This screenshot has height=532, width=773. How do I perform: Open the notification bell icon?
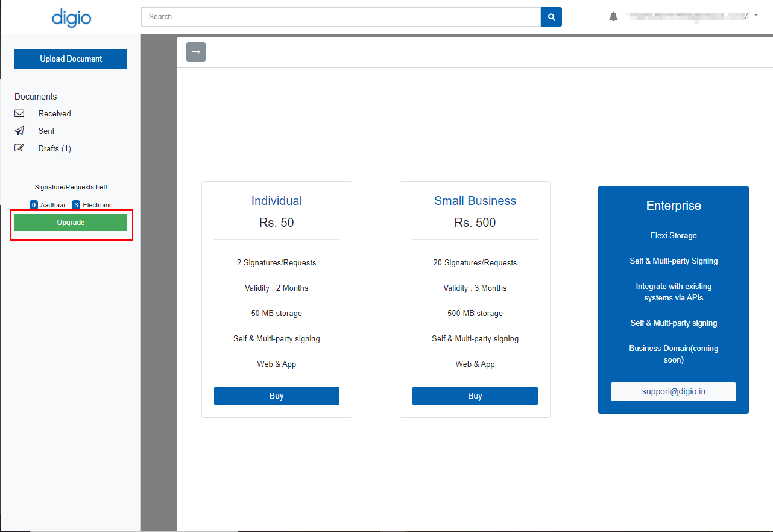point(613,16)
